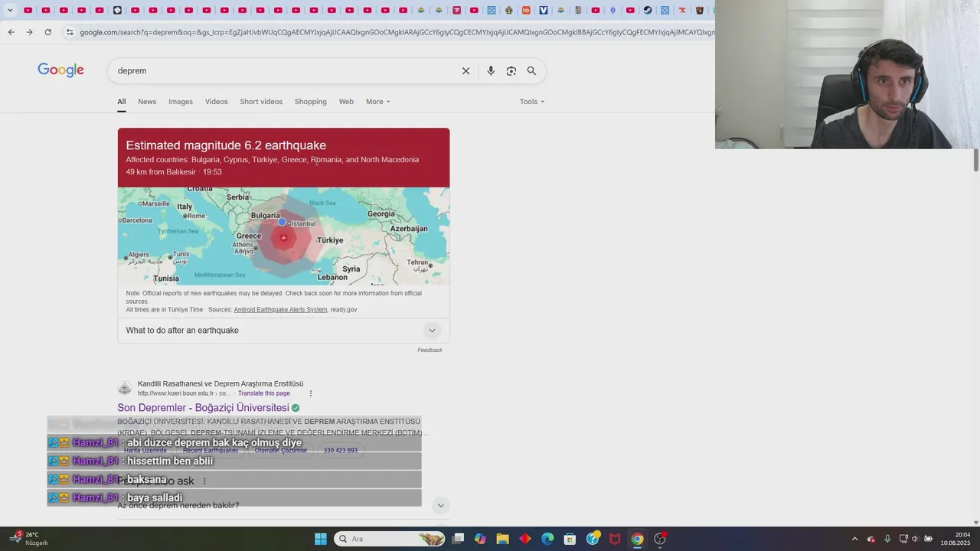Click the magnifier search button
The image size is (980, 551).
click(x=531, y=70)
